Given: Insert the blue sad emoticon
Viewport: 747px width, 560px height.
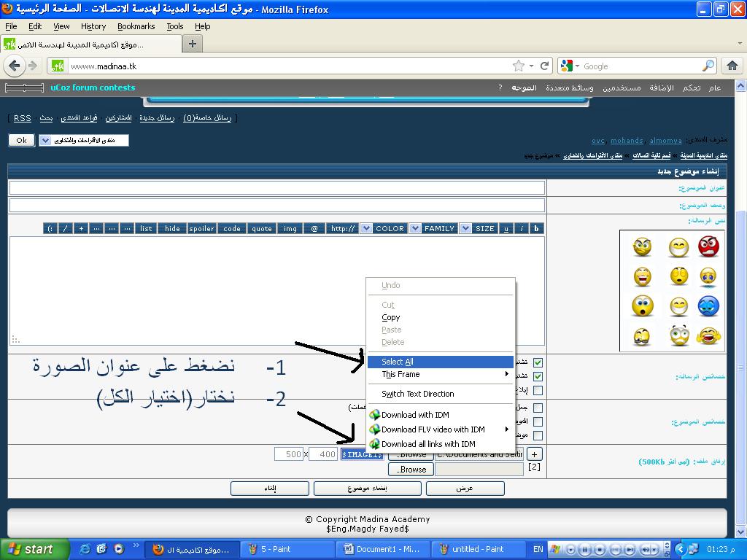Looking at the screenshot, I should click(x=708, y=306).
